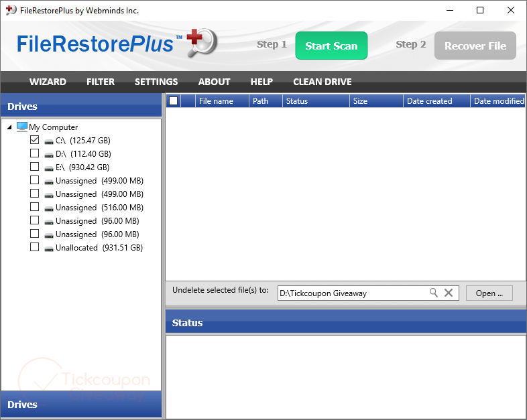
Task: Click the C:\ drive icon
Action: click(49, 141)
